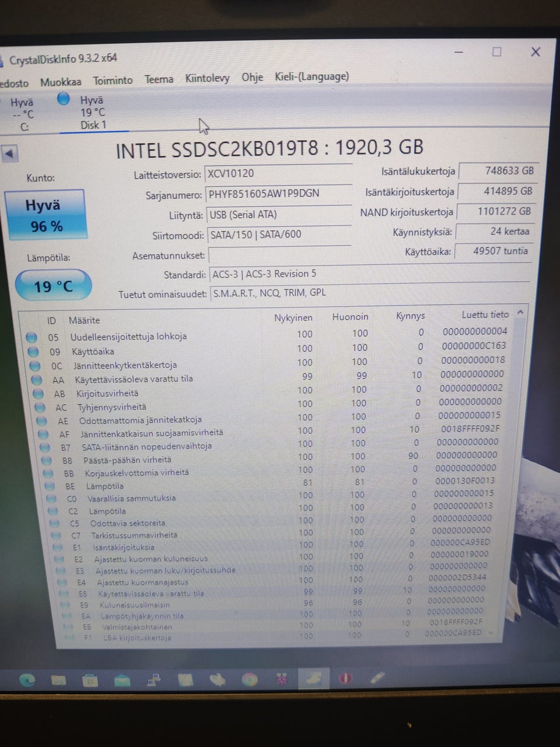Viewport: 560px width, 747px height.
Task: Click the 19 °C temperature button
Action: (x=53, y=286)
